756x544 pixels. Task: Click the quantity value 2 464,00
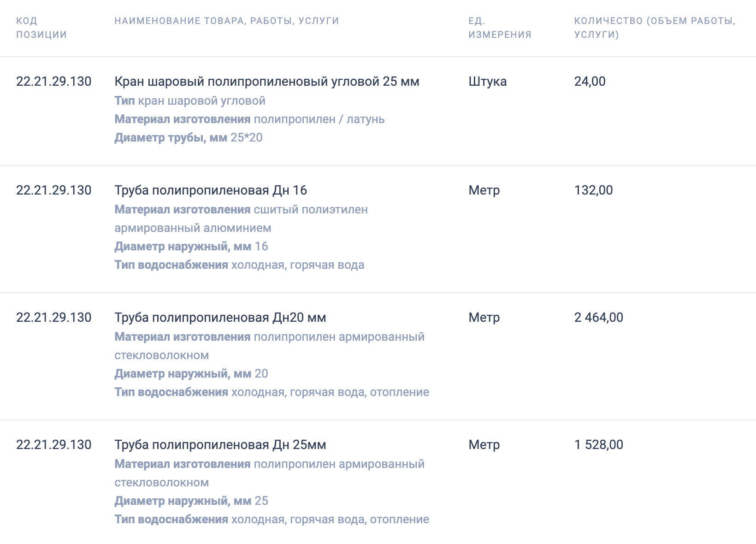tap(598, 318)
